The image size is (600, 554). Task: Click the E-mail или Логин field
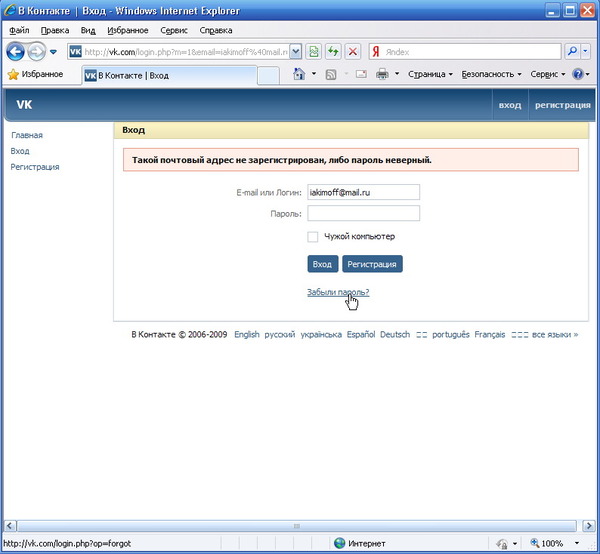363,192
